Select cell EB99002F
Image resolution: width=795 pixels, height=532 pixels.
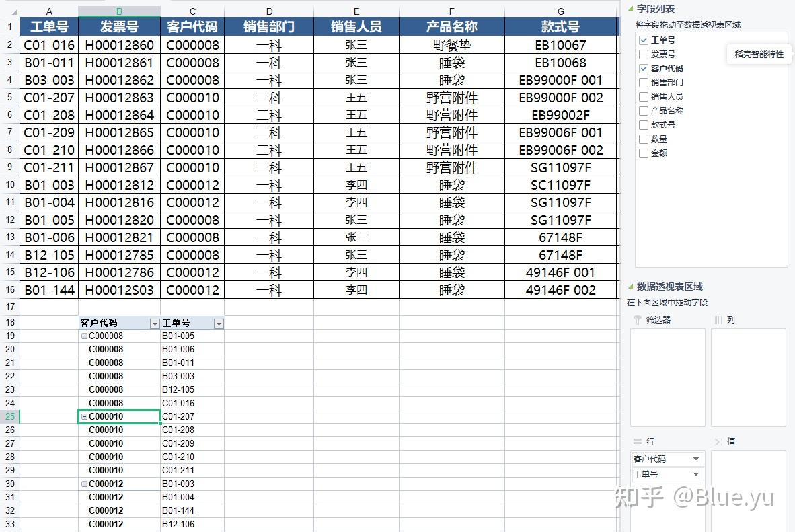click(x=561, y=115)
